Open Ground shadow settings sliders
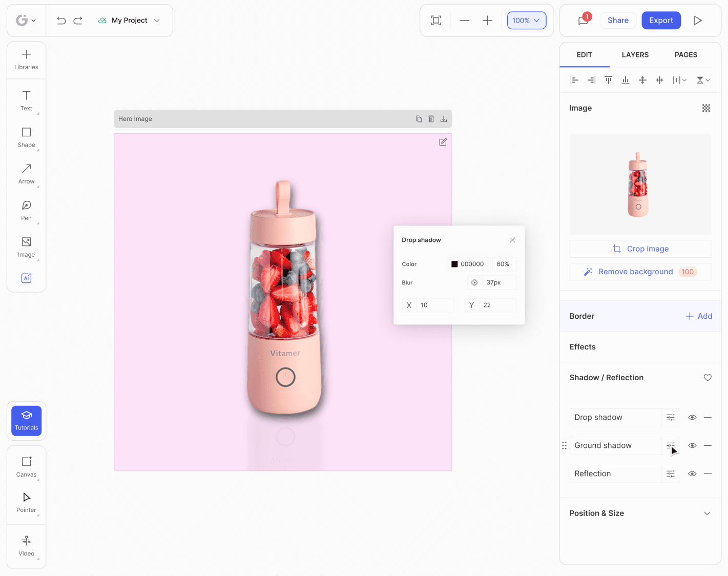 click(x=671, y=446)
